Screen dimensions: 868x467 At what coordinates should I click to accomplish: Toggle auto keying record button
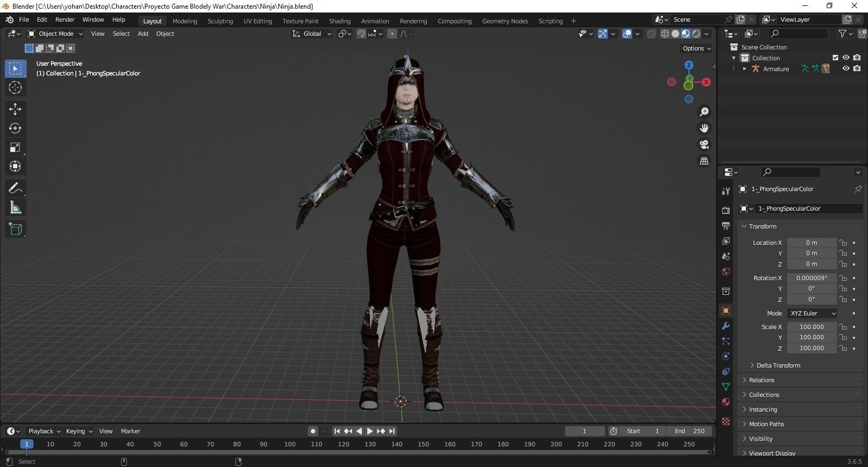click(x=313, y=431)
